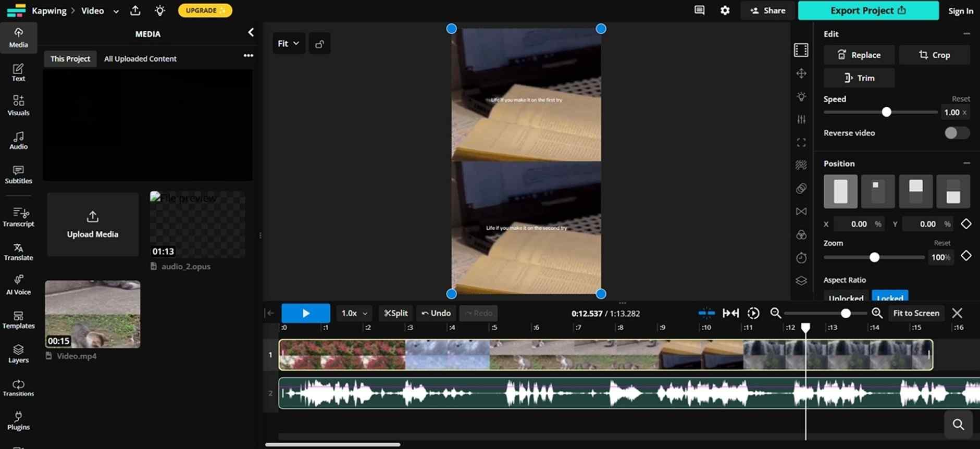Add keyframe for X/Y position
This screenshot has width=980, height=449.
pyautogui.click(x=966, y=224)
